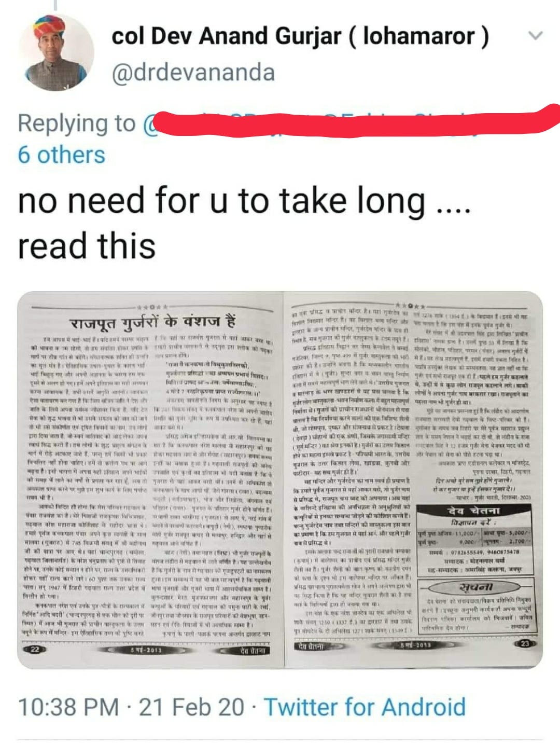Select the 'Replying to' label
Image resolution: width=560 pixels, height=743 pixels.
click(77, 123)
